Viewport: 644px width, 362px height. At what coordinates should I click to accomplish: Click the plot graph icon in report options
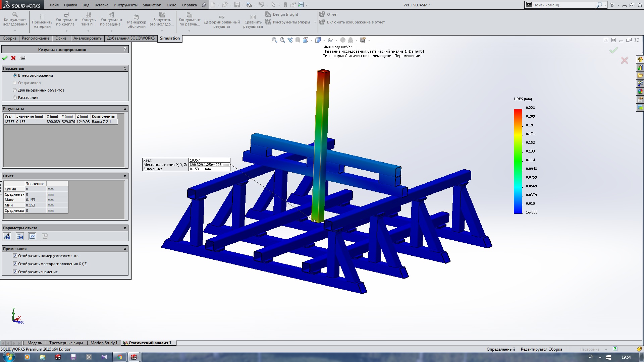click(32, 237)
